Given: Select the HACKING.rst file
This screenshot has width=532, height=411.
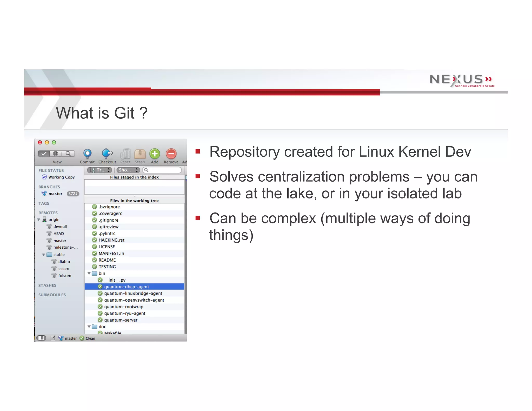Looking at the screenshot, I should coord(134,240).
